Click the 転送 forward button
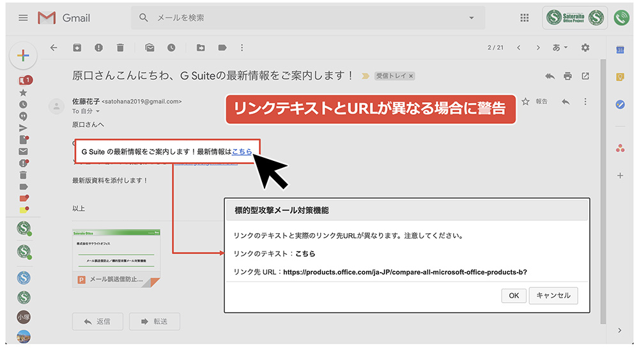 pyautogui.click(x=155, y=321)
